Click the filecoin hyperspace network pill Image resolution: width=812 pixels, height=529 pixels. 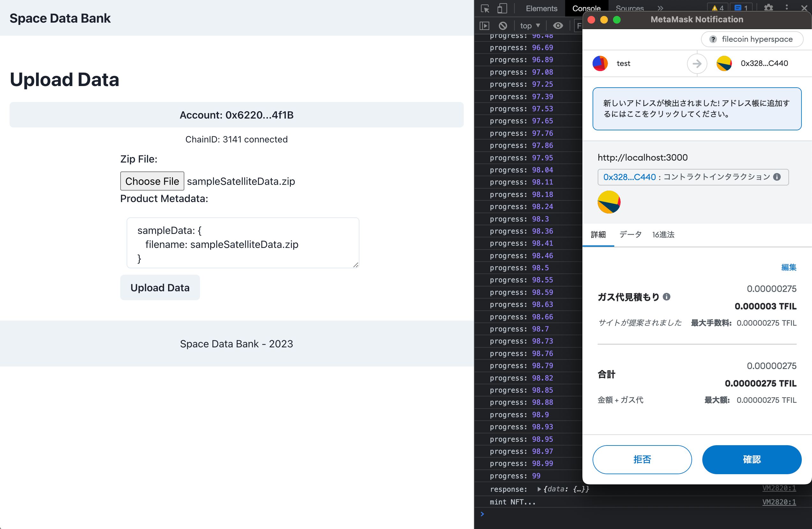752,39
